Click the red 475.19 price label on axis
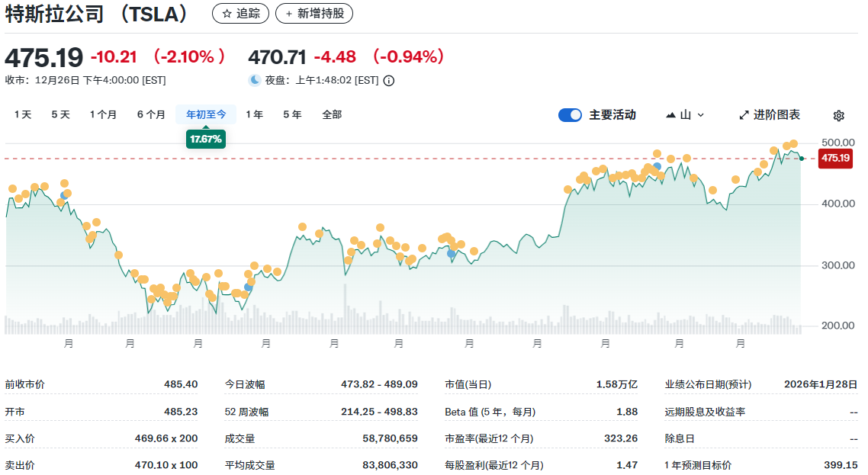Viewport: 868px width, 475px height. point(835,158)
